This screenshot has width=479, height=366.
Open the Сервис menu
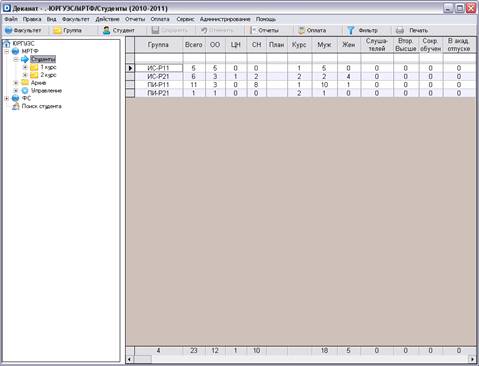[185, 19]
